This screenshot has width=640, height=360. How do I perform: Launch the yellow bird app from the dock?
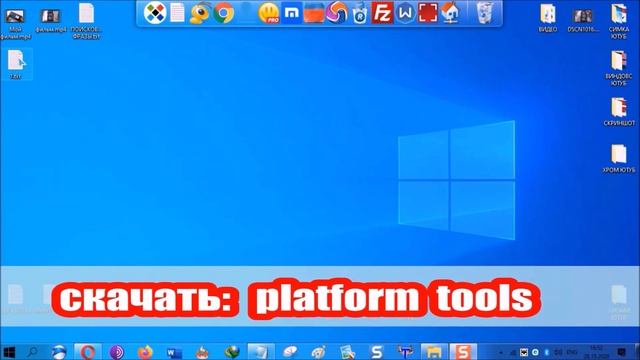coord(200,13)
